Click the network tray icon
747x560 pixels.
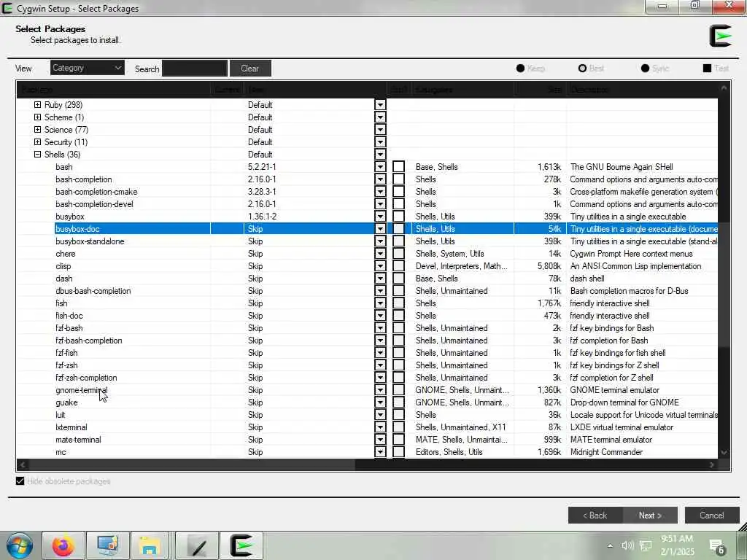click(646, 545)
